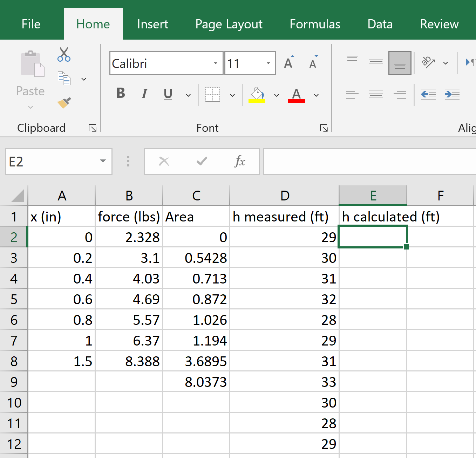The height and width of the screenshot is (458, 476).
Task: Open the Insert Function (fx) dialog
Action: click(x=240, y=161)
